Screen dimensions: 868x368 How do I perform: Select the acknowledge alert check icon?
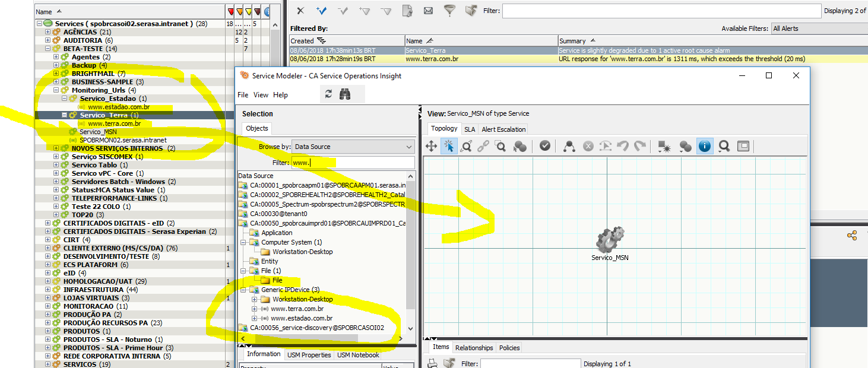[321, 10]
